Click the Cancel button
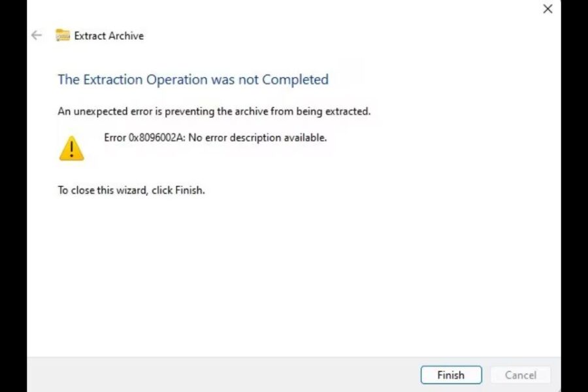 [x=520, y=375]
